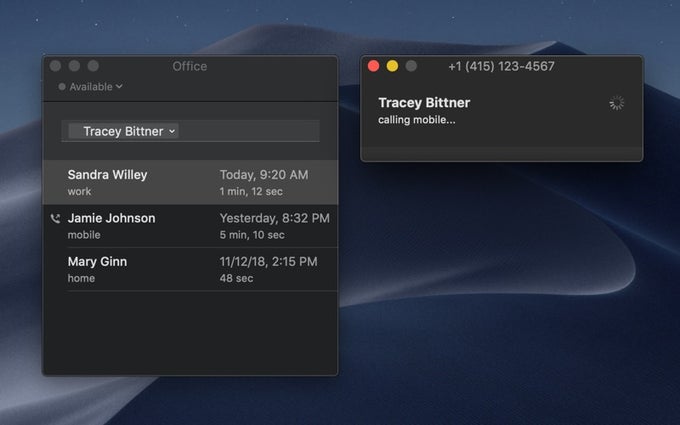Screen dimensions: 680x425
Task: Click the Office window's zoom button
Action: 93,66
